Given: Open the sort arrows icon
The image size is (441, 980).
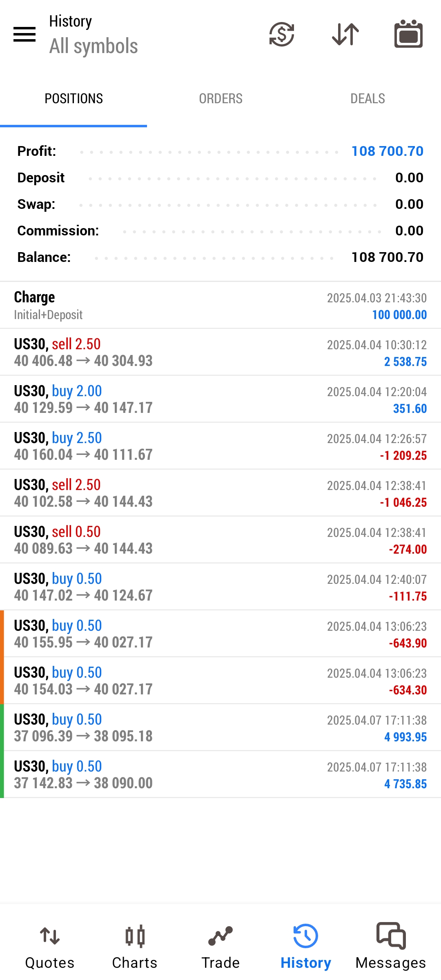Looking at the screenshot, I should point(345,34).
